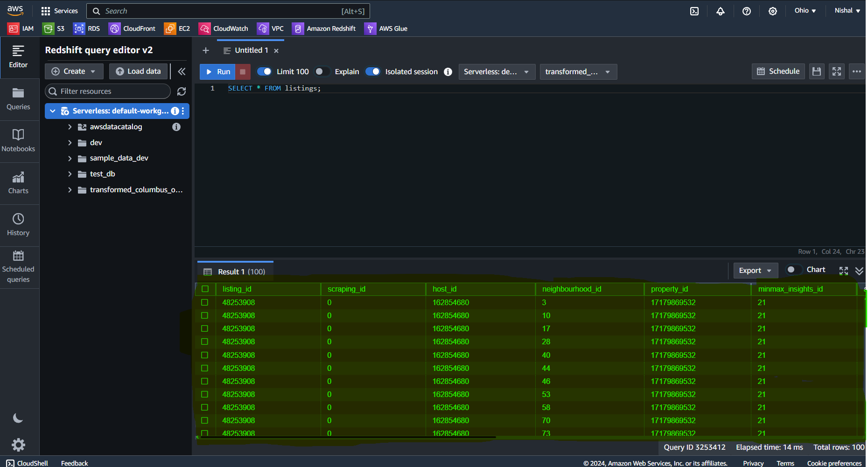Open the Ohio region dropdown

805,11
